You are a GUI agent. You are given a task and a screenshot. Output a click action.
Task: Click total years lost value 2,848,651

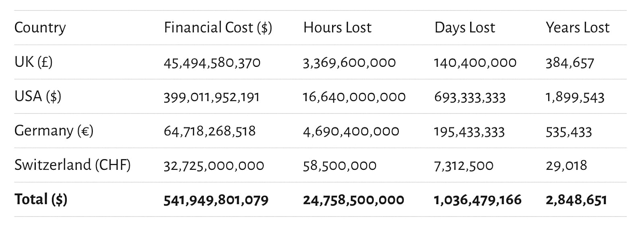pyautogui.click(x=576, y=200)
